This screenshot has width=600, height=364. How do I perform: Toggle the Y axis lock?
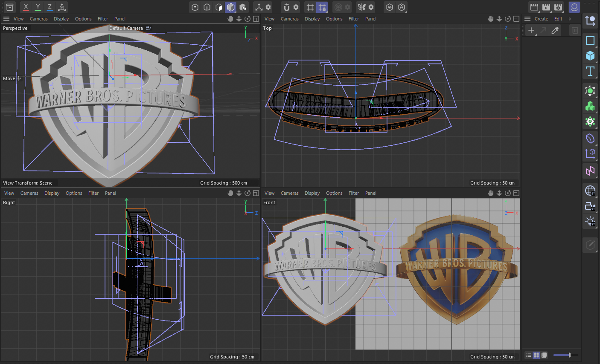click(x=38, y=7)
